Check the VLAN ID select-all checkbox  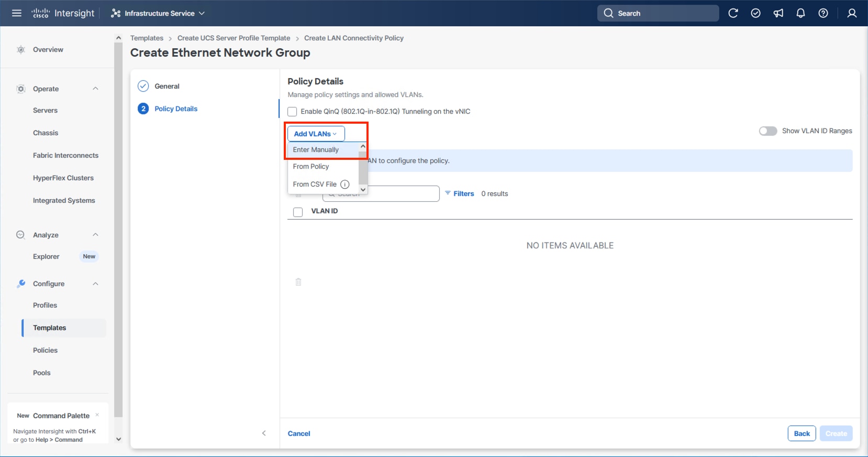(298, 212)
